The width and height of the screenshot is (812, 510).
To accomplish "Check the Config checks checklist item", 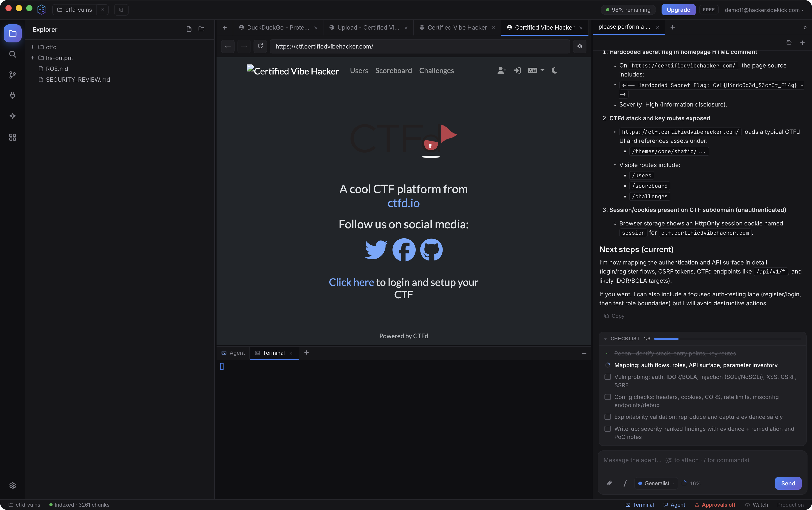I will [607, 397].
